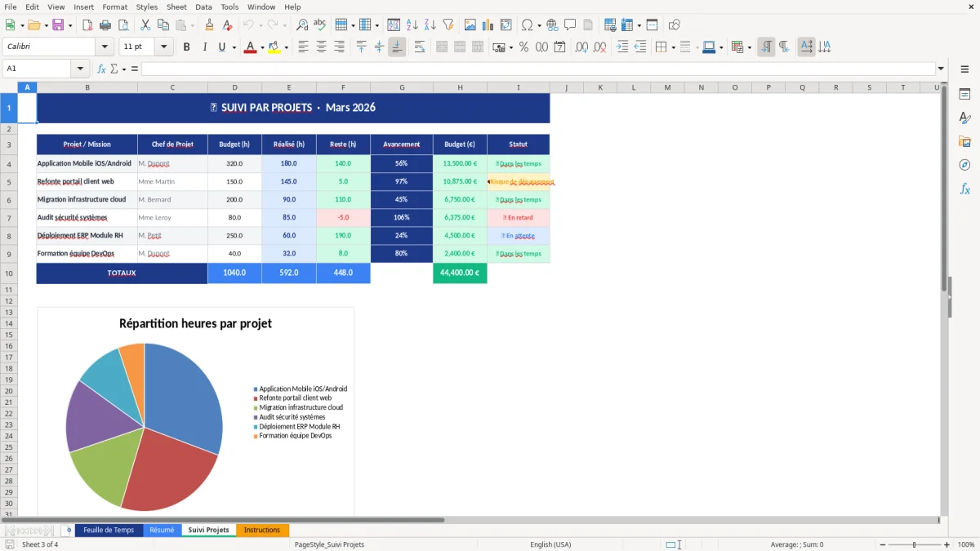Toggle bold formatting
The width and height of the screenshot is (980, 551).
(x=186, y=47)
